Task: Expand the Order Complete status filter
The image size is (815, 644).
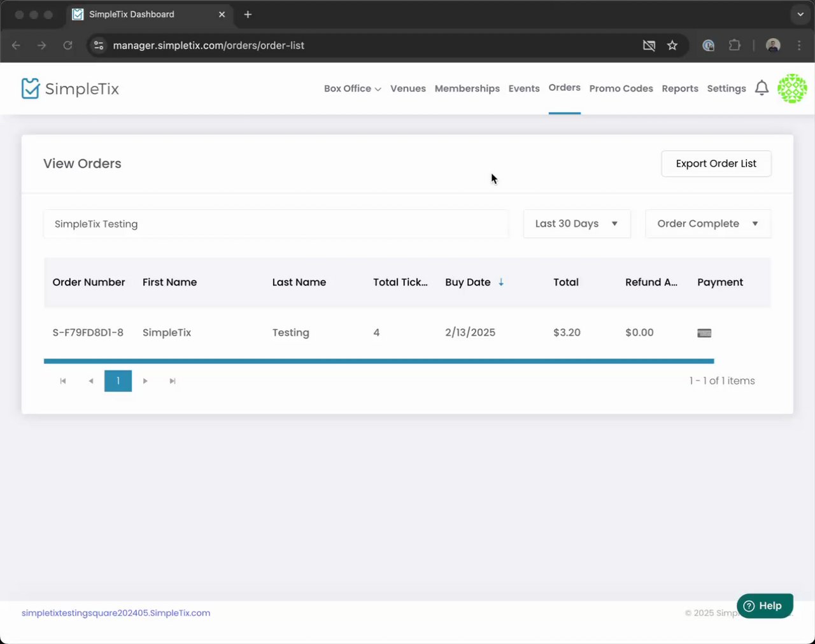Action: [707, 224]
